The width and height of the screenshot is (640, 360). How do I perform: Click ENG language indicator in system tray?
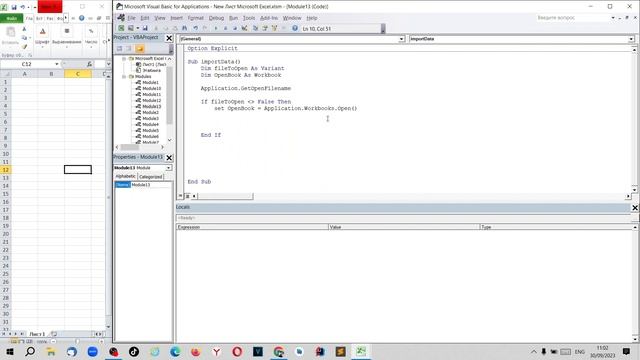pos(580,351)
